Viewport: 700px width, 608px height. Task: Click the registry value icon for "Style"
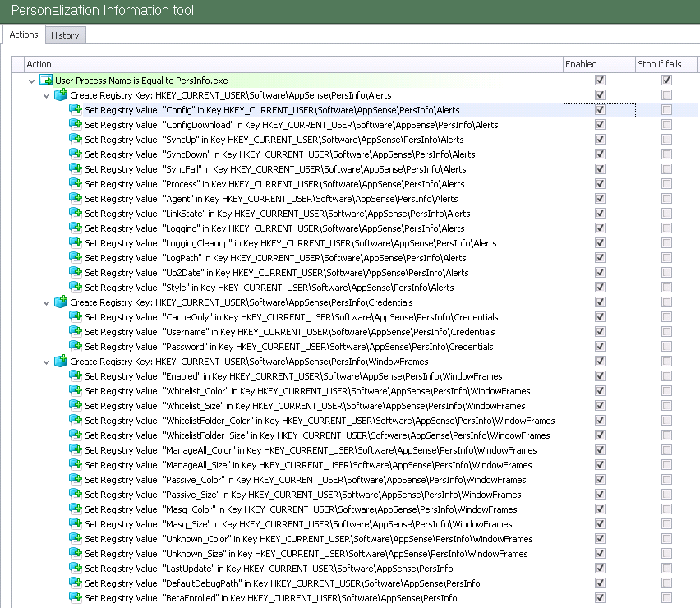76,287
